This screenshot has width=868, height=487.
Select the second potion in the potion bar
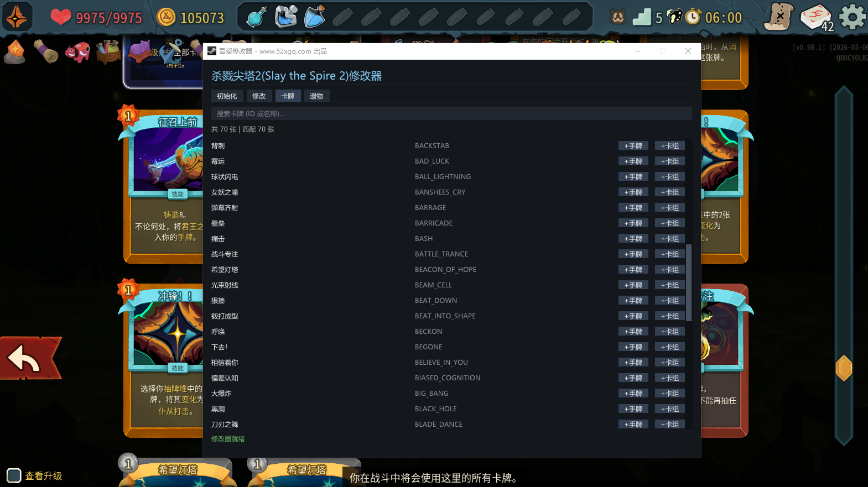[x=285, y=17]
